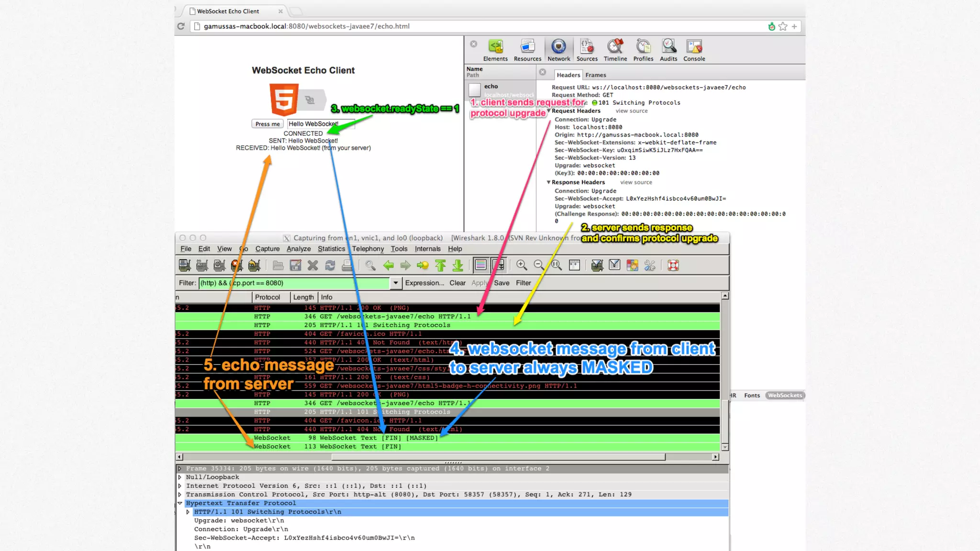
Task: Open the Statistics menu in Wireshark
Action: pyautogui.click(x=331, y=249)
